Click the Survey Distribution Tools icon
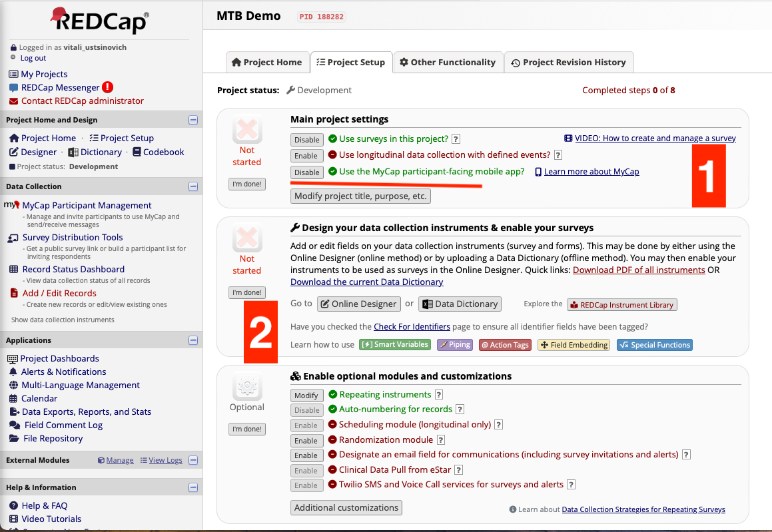Viewport: 772px width, 532px height. (x=13, y=238)
